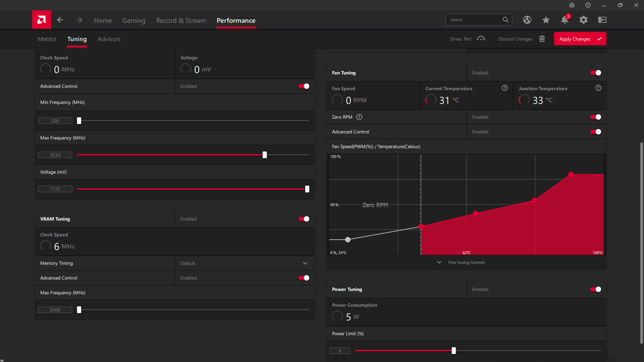The height and width of the screenshot is (362, 644).
Task: Open notifications bell icon
Action: pos(565,20)
